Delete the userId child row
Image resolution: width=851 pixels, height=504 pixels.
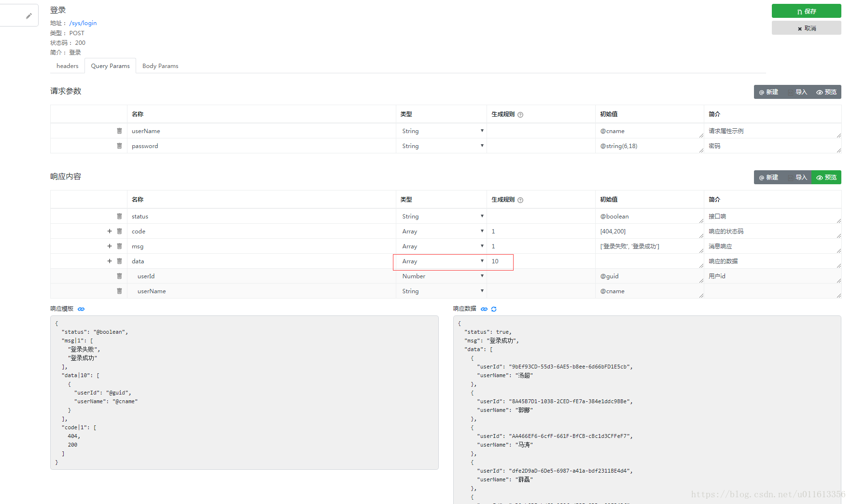119,276
